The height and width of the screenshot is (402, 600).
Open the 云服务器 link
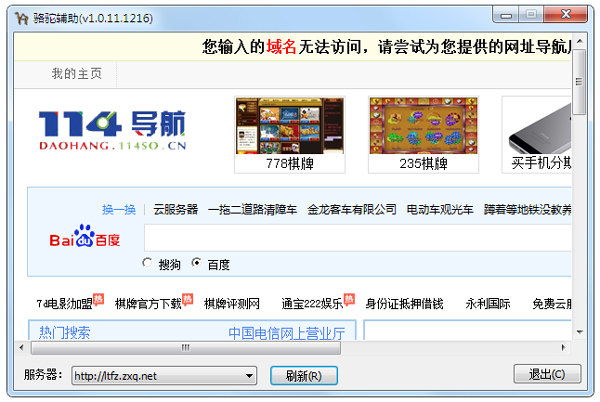(x=176, y=210)
